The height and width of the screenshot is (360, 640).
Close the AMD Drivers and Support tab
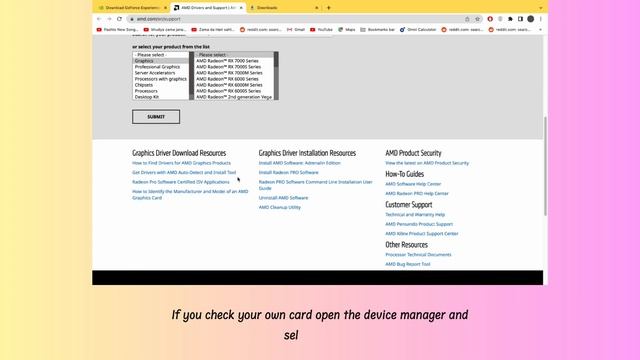click(x=241, y=8)
